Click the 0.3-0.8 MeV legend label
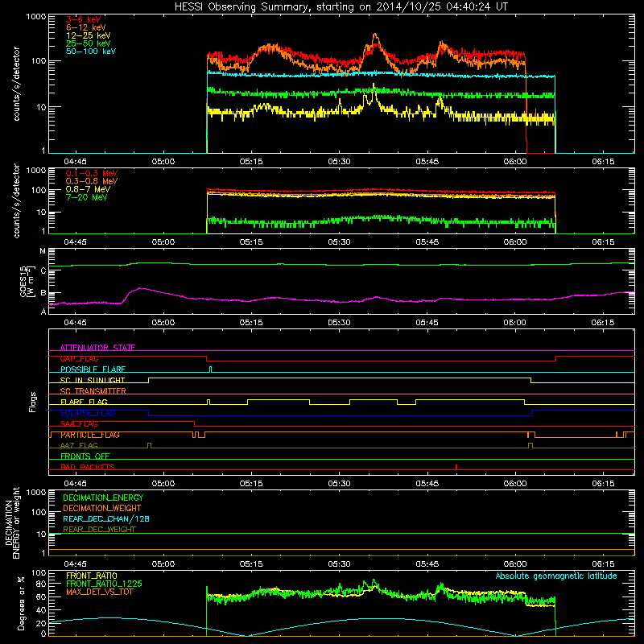 point(92,181)
